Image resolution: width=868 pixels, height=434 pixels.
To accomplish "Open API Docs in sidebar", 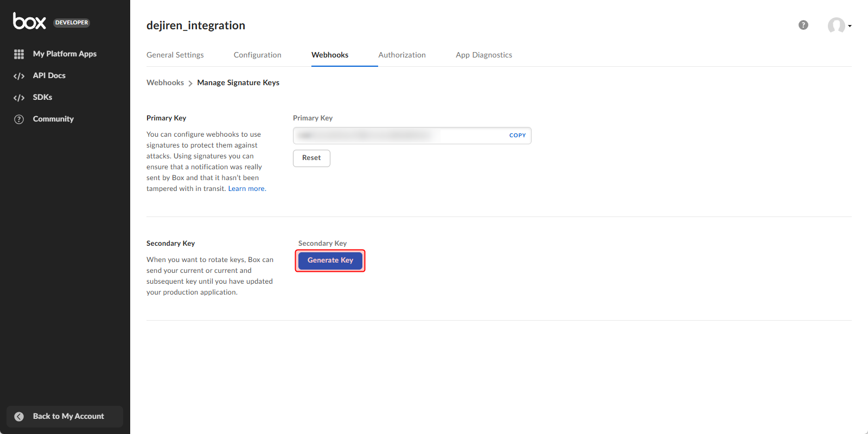I will point(49,75).
